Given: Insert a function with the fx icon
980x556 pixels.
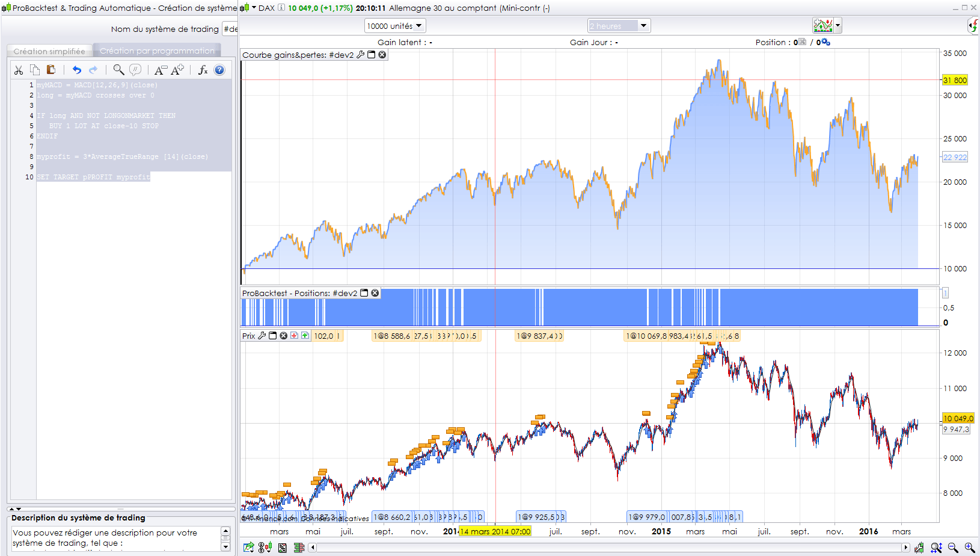Looking at the screenshot, I should pyautogui.click(x=203, y=70).
